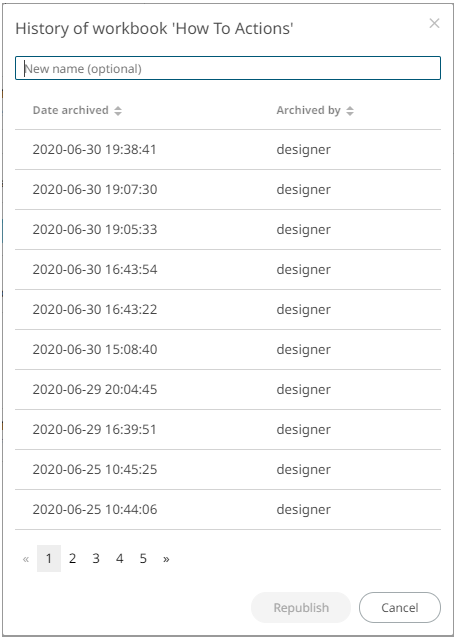Open page 3 of history

96,559
